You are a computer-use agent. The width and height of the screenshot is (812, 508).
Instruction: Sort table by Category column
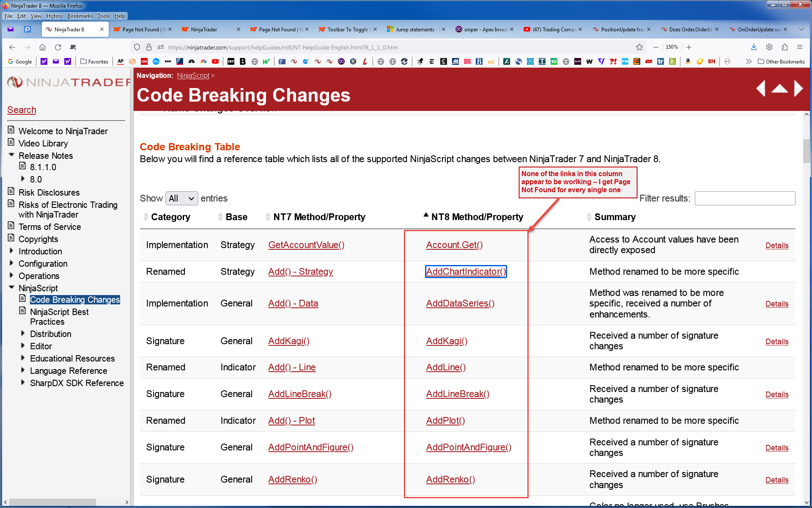pos(170,217)
